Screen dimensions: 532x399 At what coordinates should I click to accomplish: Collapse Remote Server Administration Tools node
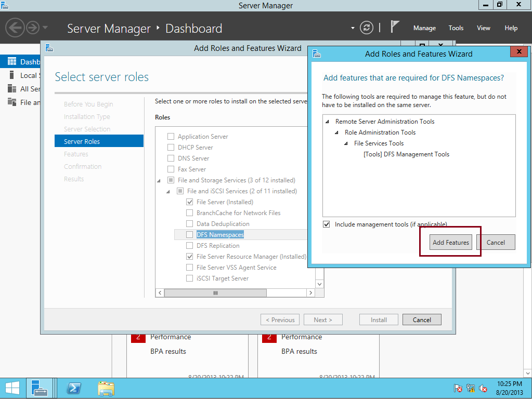point(328,122)
